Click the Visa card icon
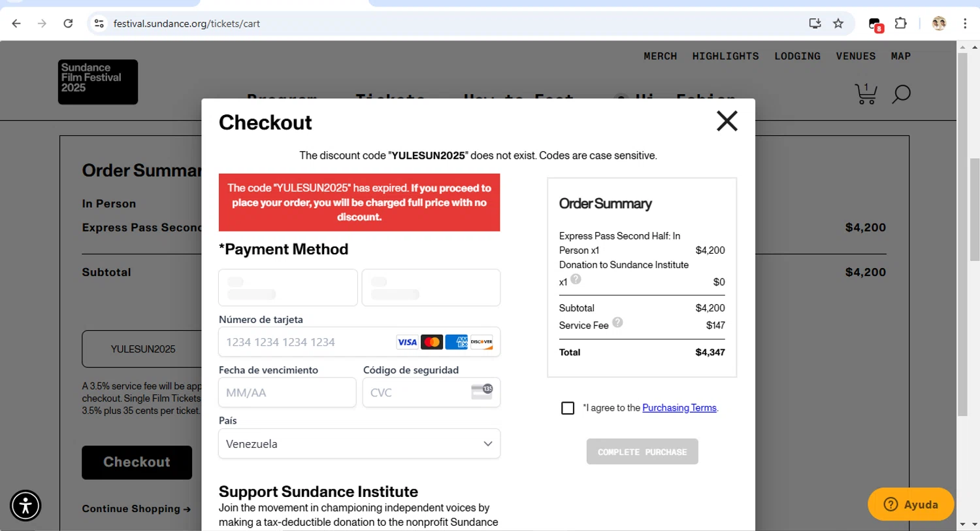The image size is (980, 531). pyautogui.click(x=407, y=342)
